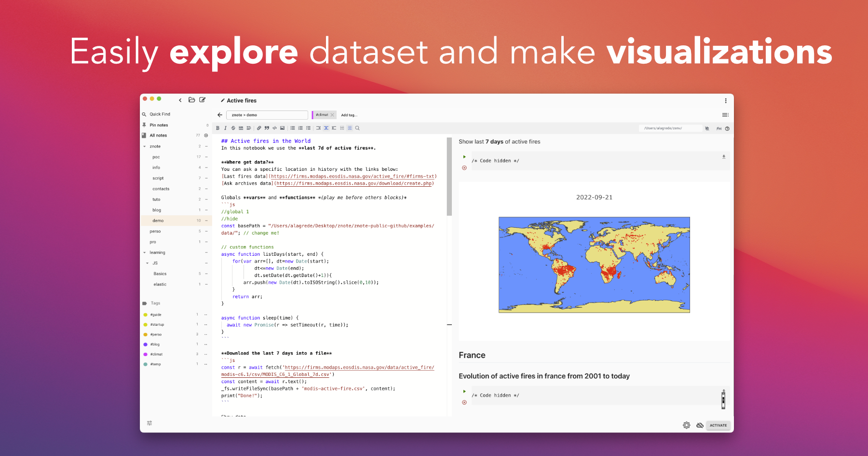This screenshot has height=456, width=868.
Task: Click 'Add tag...' to add a tag
Action: point(349,115)
